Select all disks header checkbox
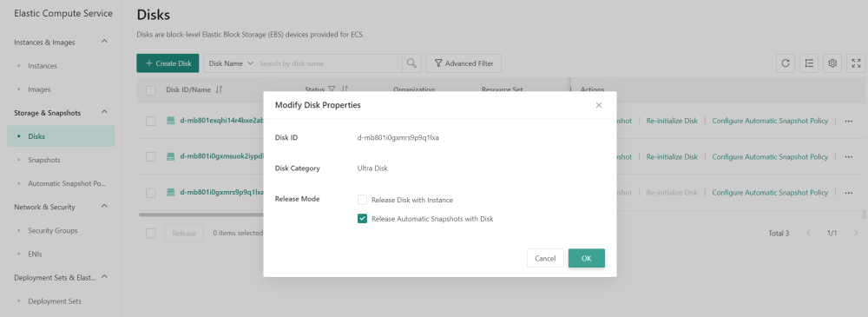This screenshot has width=868, height=317. [x=150, y=90]
